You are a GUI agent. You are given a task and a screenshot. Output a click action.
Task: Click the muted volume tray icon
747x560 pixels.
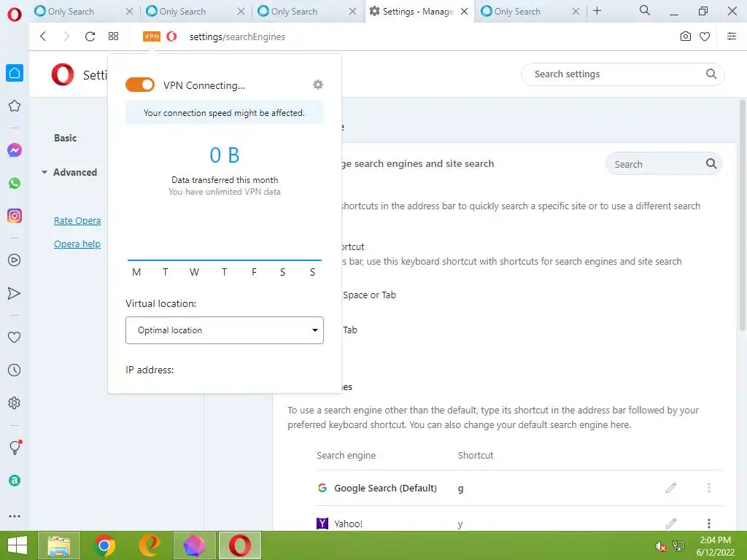660,546
